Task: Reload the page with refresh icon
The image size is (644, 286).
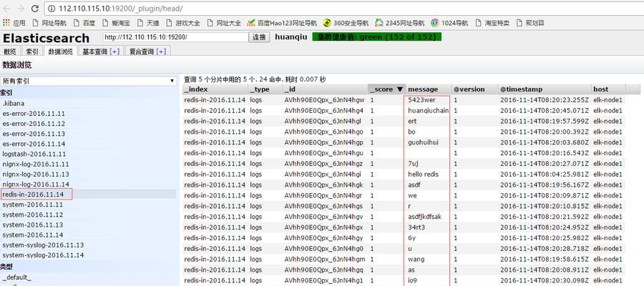Action: point(35,8)
